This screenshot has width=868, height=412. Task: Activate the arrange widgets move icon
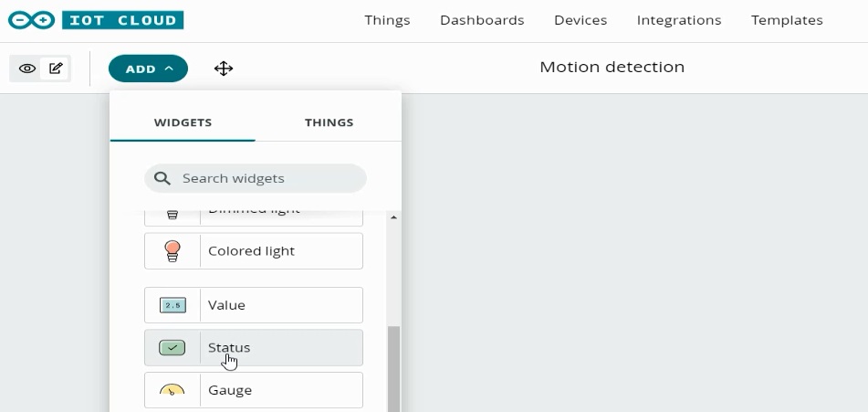tap(224, 69)
